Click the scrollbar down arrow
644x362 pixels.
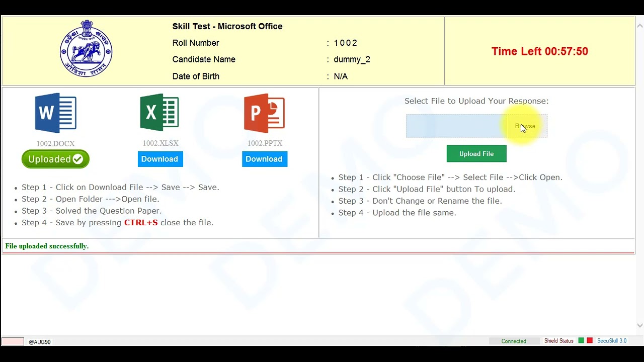point(640,325)
